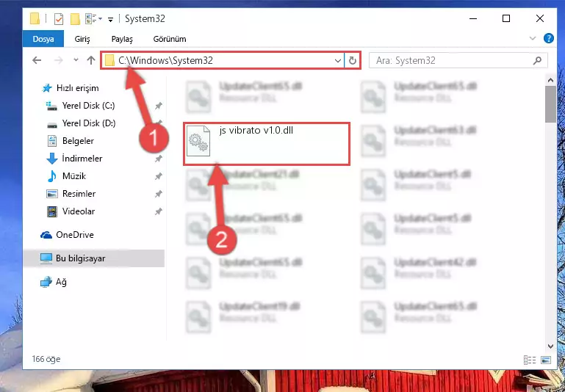
Task: Click the search magnifier icon
Action: pyautogui.click(x=537, y=60)
